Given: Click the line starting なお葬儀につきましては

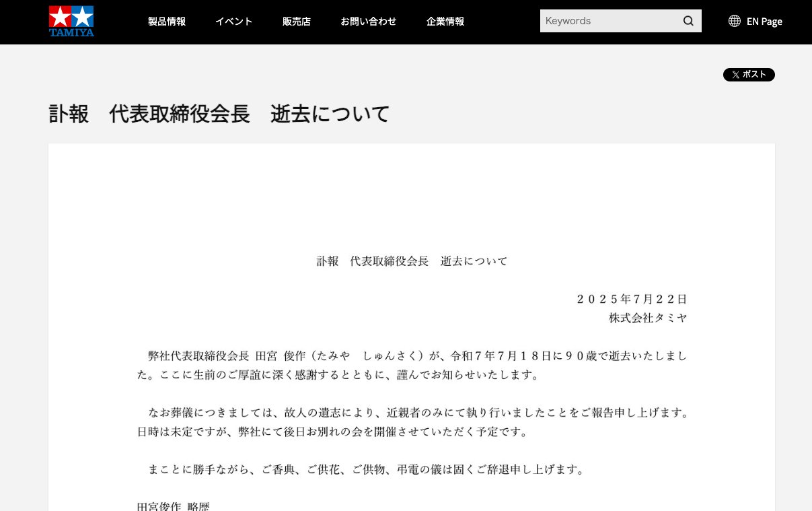Looking at the screenshot, I should (418, 413).
